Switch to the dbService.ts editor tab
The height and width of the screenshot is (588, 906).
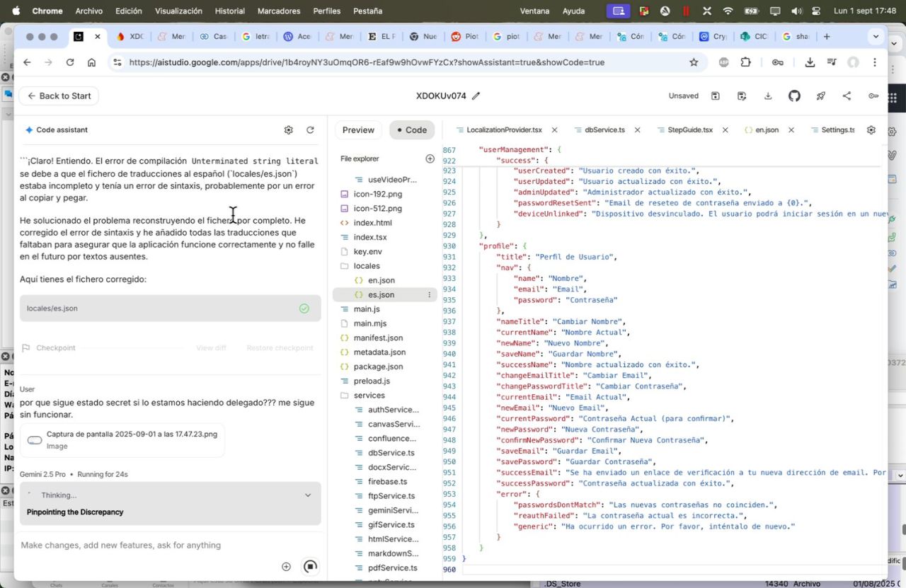(x=604, y=130)
